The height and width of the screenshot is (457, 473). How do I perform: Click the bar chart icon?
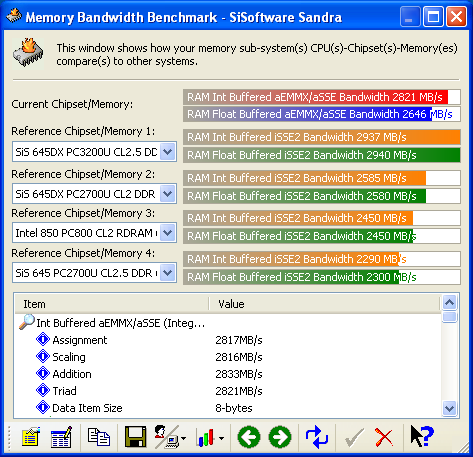(206, 437)
